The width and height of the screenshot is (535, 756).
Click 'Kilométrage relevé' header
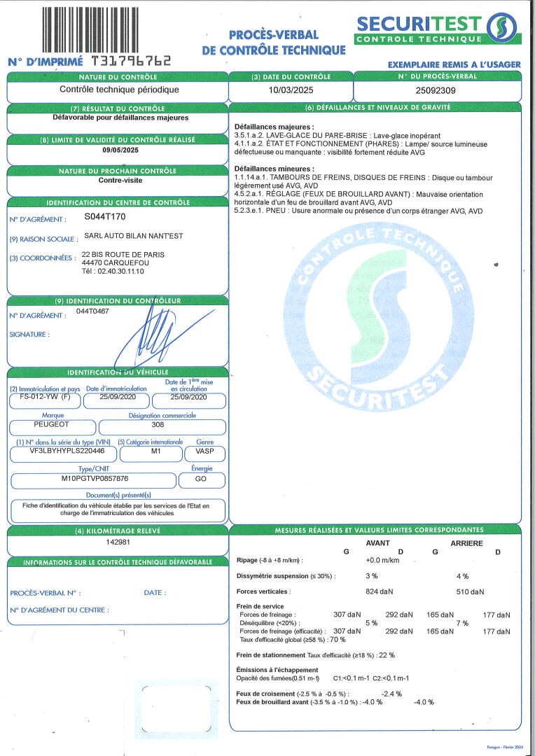click(x=118, y=531)
